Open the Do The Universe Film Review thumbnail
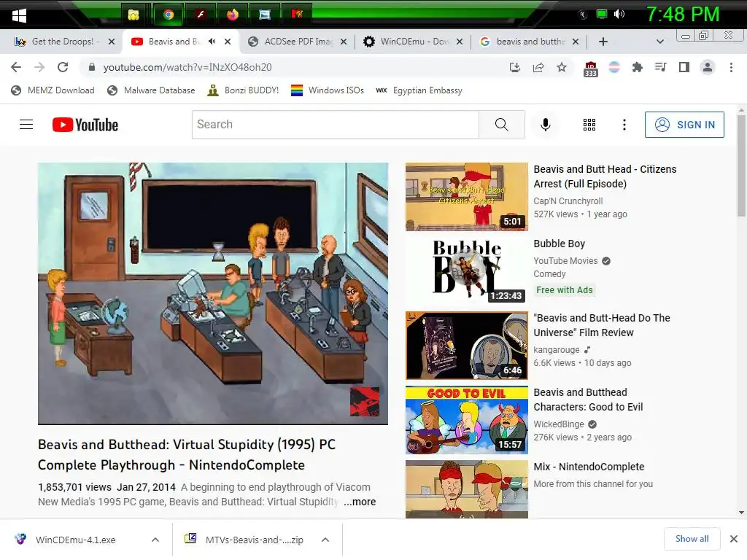This screenshot has width=747, height=560. [466, 346]
